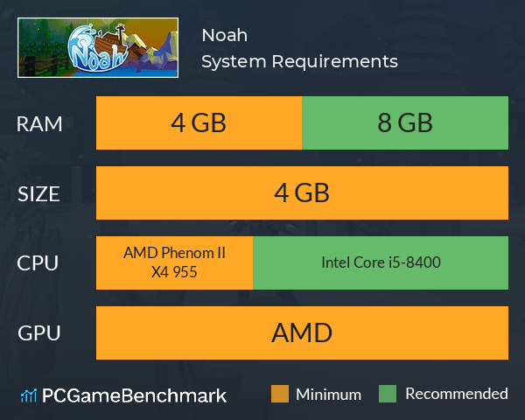Click the SIZE row label
The width and height of the screenshot is (525, 420).
coord(38,194)
